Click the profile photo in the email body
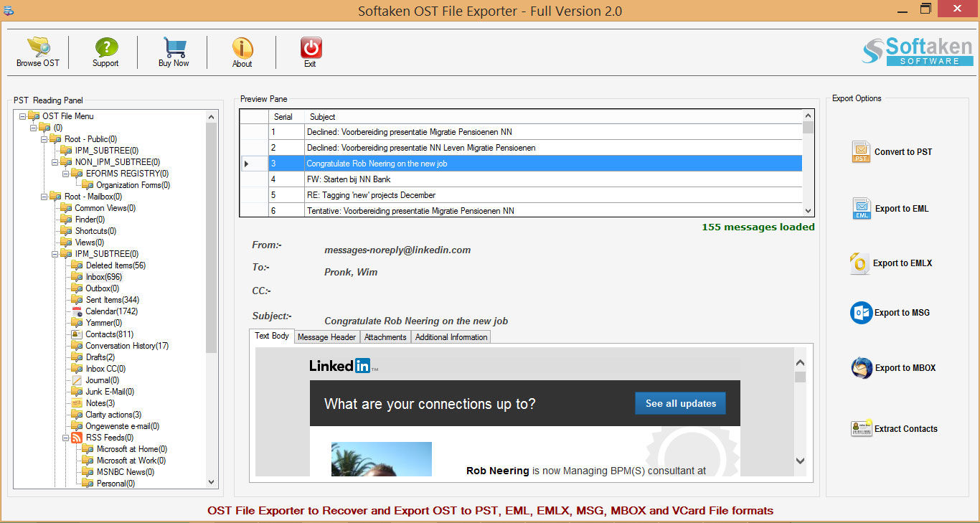The image size is (980, 523). click(382, 459)
